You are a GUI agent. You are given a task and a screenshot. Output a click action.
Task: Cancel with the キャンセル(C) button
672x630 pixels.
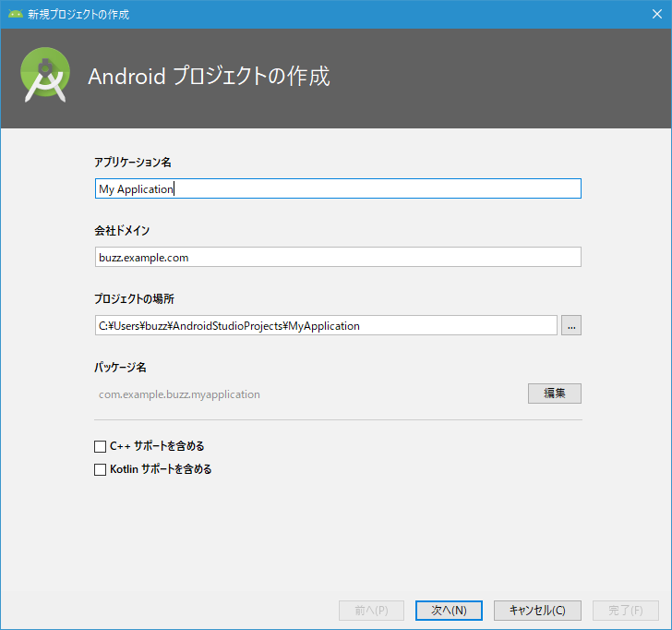[x=537, y=611]
